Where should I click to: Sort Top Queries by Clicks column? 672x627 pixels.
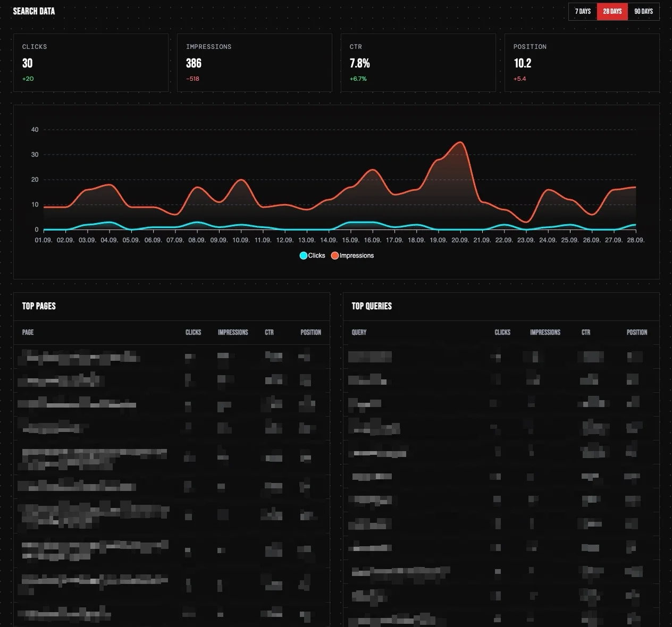502,332
